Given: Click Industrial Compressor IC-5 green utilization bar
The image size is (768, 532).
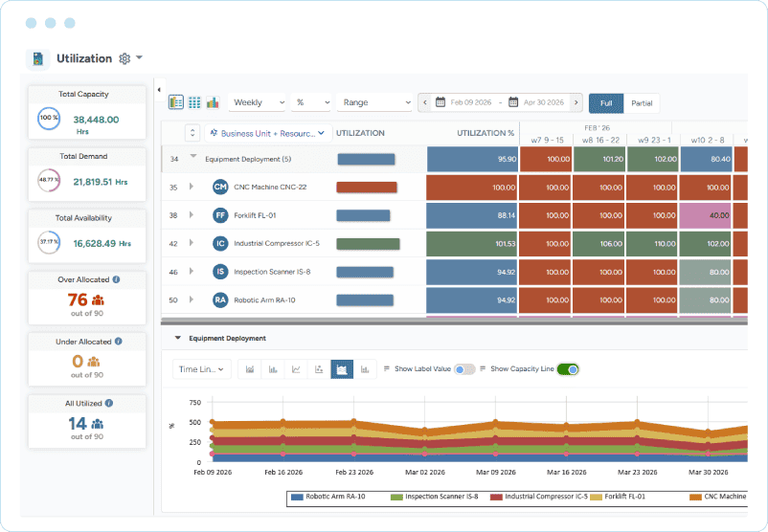Looking at the screenshot, I should click(x=368, y=244).
